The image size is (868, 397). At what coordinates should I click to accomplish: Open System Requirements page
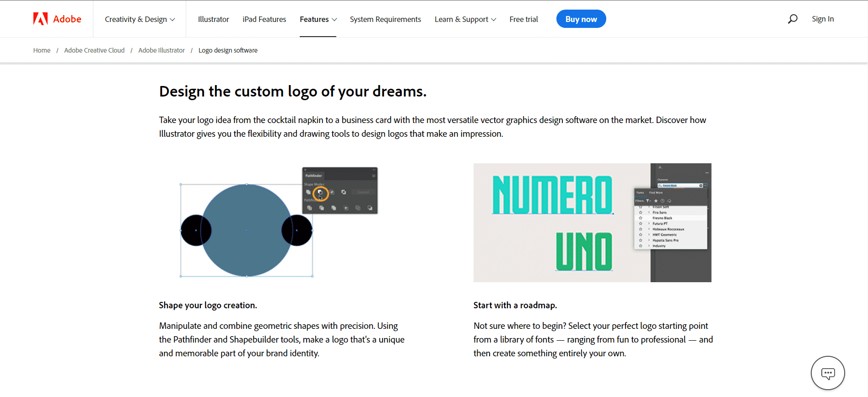point(385,19)
